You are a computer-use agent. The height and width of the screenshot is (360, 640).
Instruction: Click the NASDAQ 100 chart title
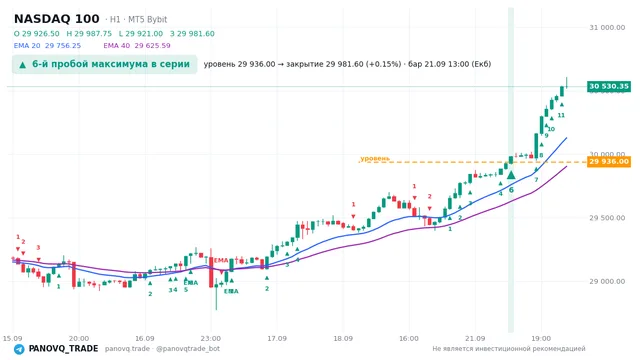click(x=57, y=19)
